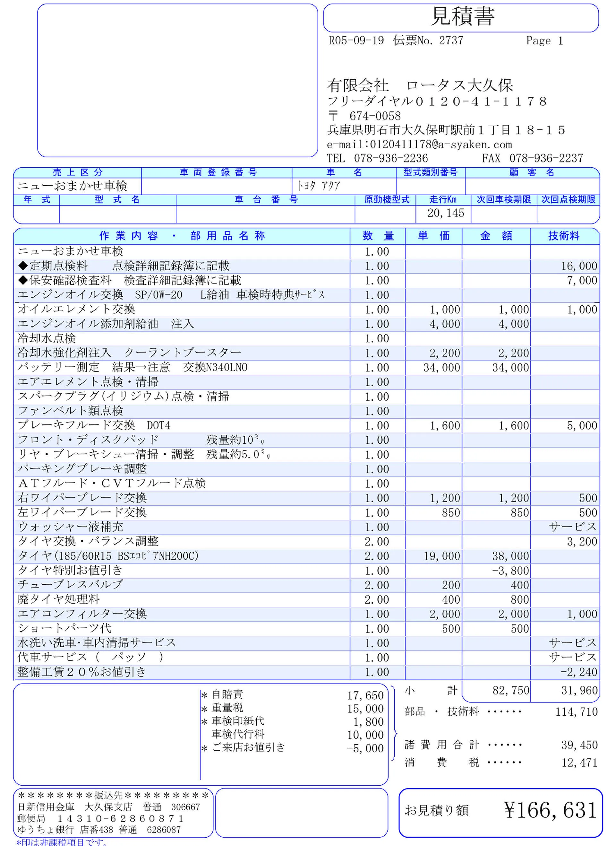Click the ご来店お値引き -5,000 line
The image size is (616, 846).
[x=292, y=748]
